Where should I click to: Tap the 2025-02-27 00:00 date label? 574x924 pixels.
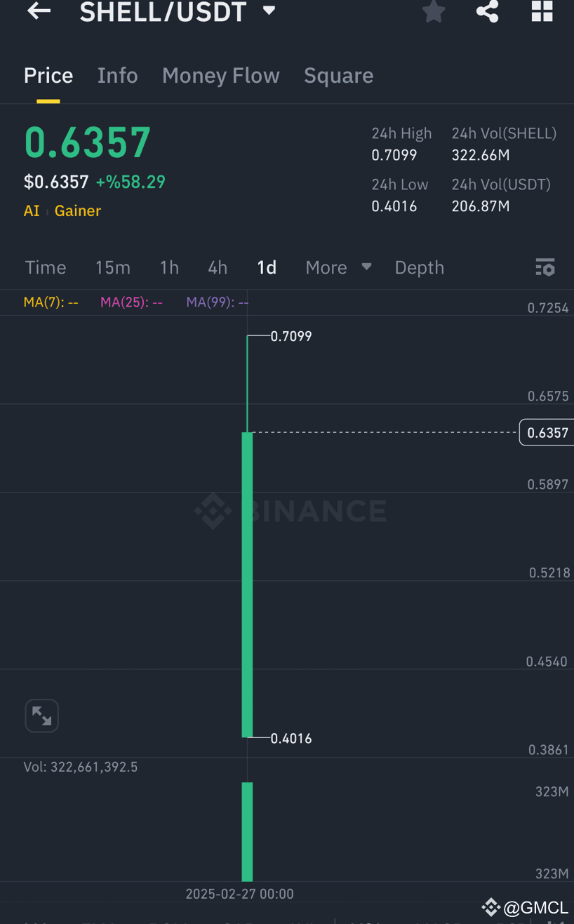239,894
